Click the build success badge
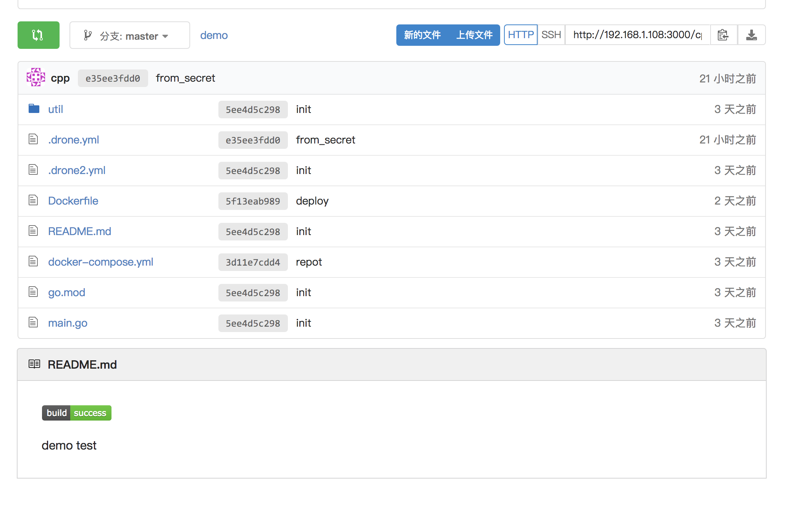 coord(76,413)
